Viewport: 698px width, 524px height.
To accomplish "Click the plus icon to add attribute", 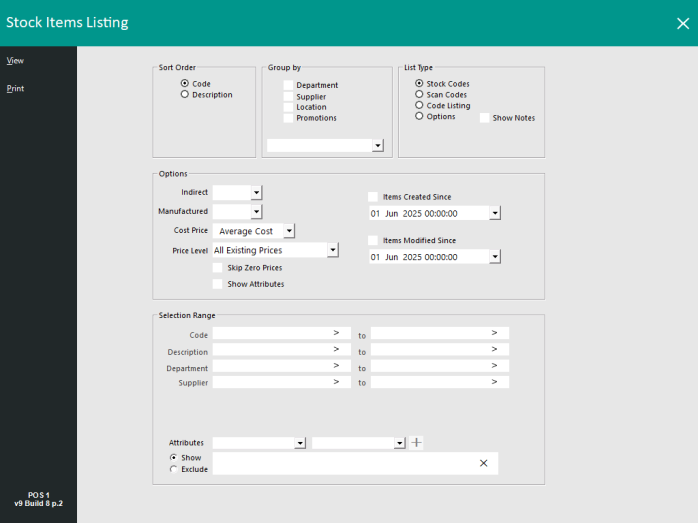I will click(416, 443).
